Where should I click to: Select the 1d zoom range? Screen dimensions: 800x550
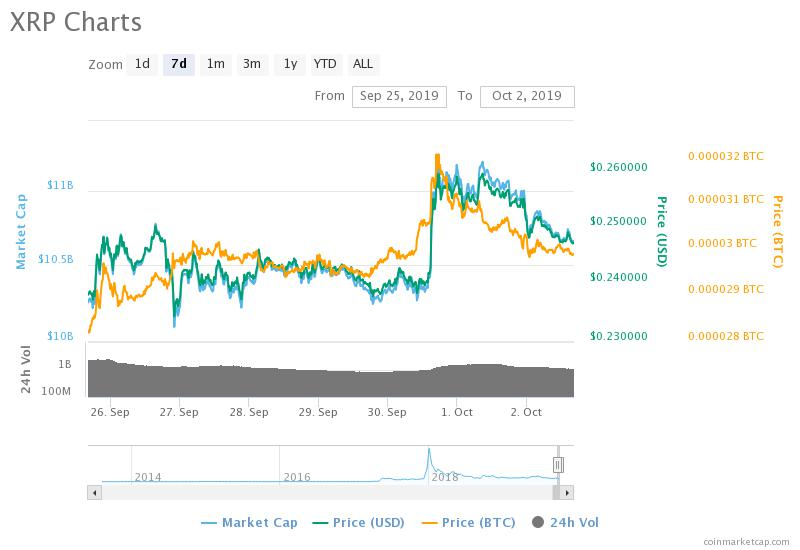pyautogui.click(x=142, y=64)
